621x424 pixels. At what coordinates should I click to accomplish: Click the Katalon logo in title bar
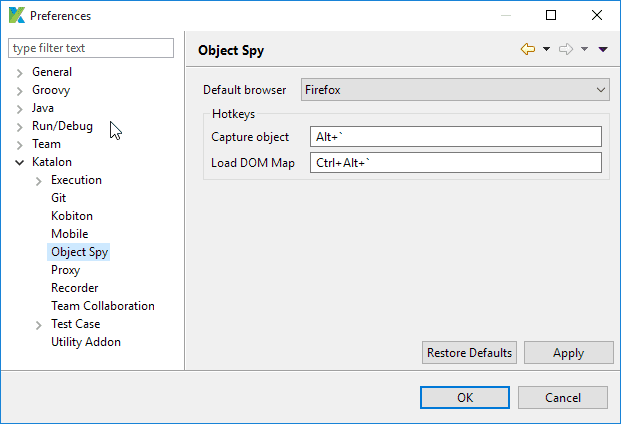click(x=17, y=15)
